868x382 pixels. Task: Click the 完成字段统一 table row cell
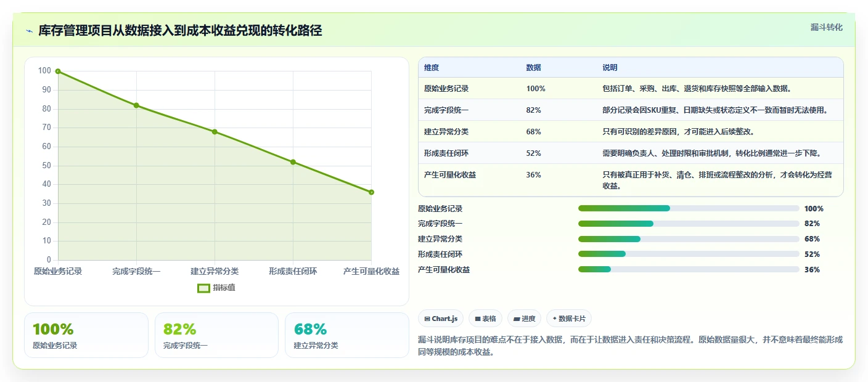446,110
